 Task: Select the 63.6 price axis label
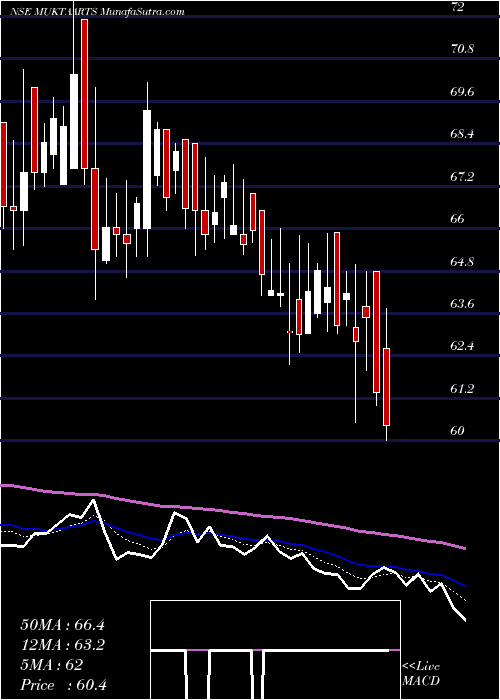462,304
